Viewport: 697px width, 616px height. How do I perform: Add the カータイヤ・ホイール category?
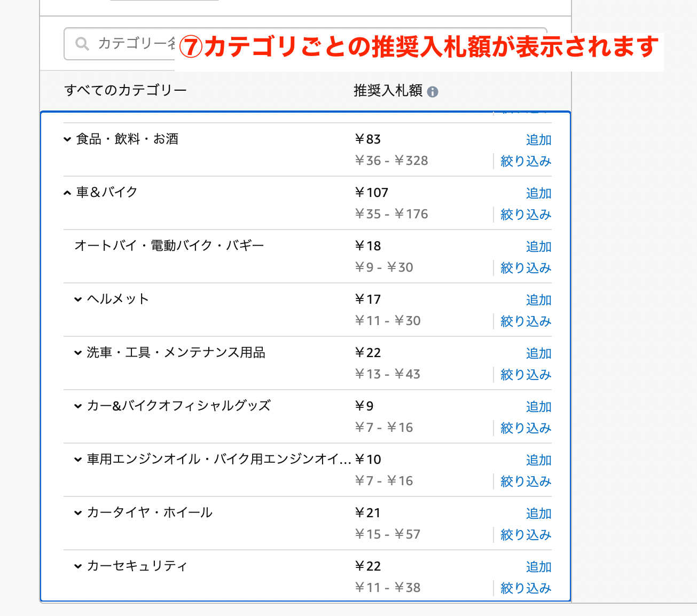coord(538,513)
